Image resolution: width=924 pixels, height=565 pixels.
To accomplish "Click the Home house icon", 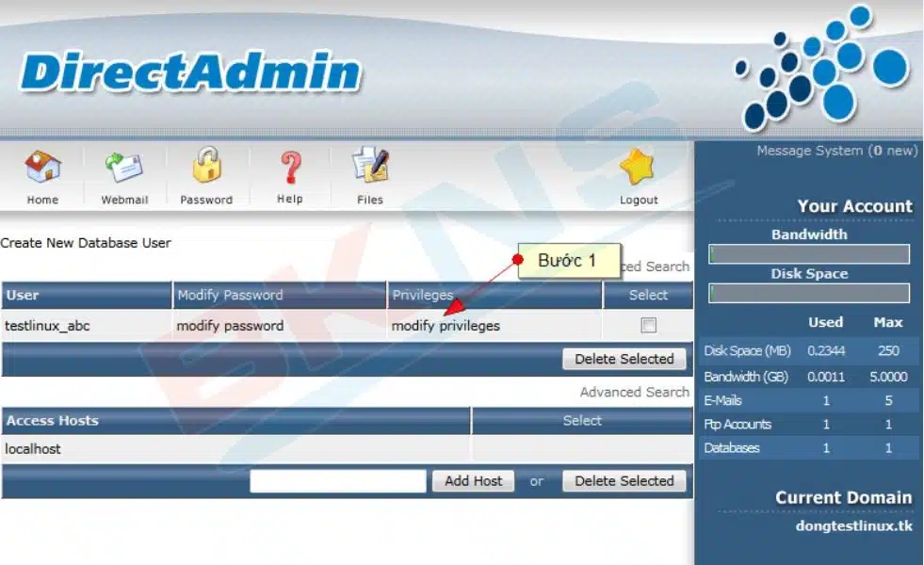I will (x=42, y=169).
